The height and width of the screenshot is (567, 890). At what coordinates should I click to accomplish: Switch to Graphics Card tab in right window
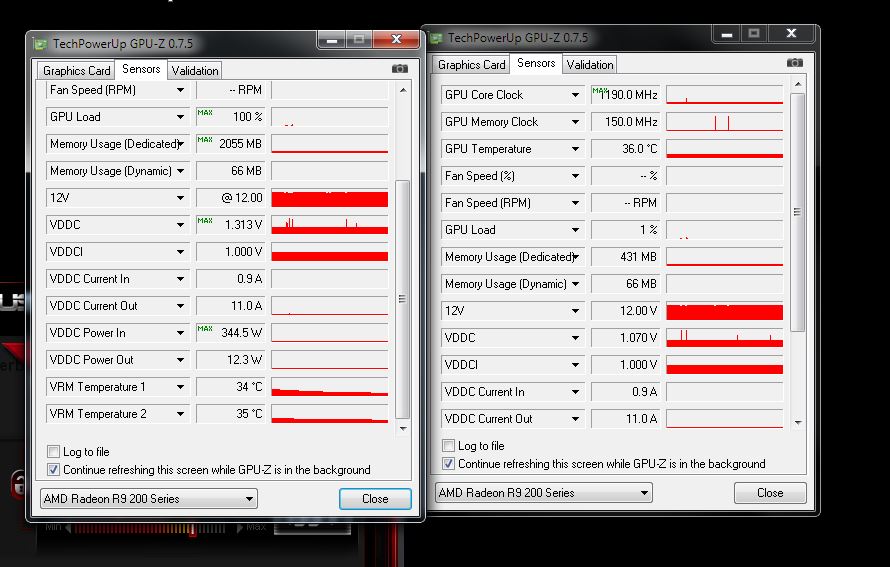point(472,65)
